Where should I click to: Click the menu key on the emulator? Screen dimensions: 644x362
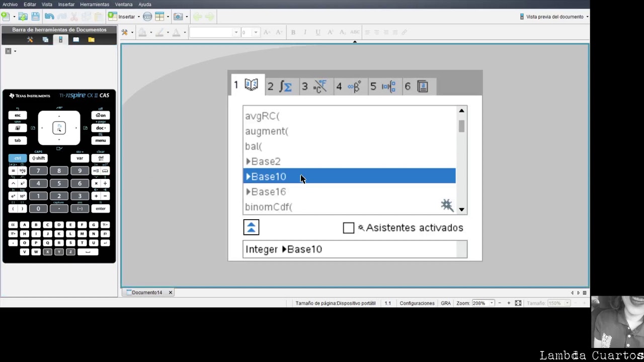(x=101, y=141)
